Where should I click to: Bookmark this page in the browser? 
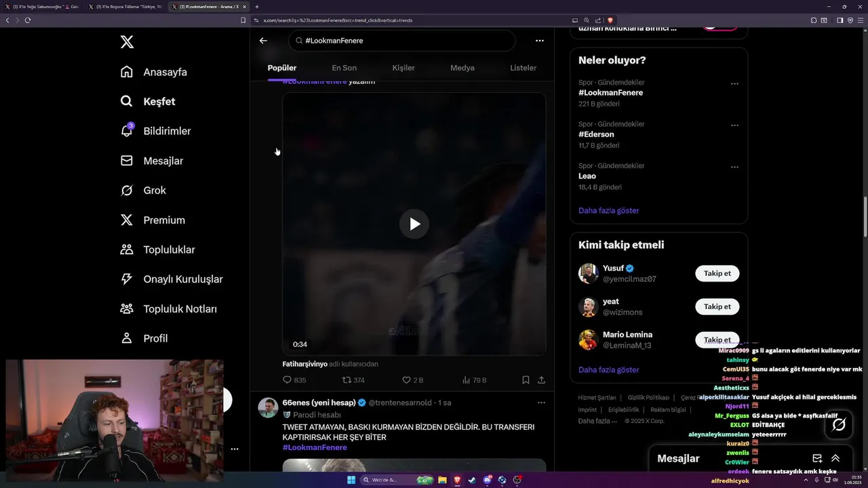pyautogui.click(x=243, y=20)
